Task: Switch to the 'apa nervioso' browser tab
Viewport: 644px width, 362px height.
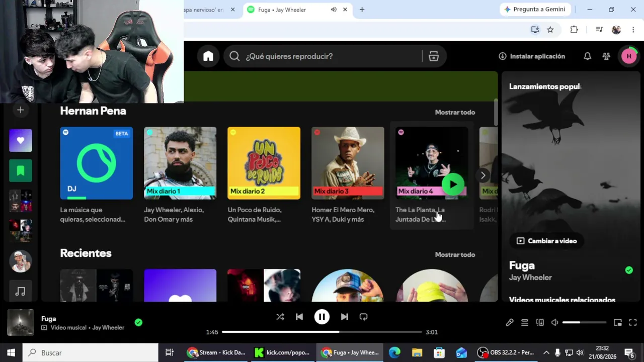Action: point(210,10)
